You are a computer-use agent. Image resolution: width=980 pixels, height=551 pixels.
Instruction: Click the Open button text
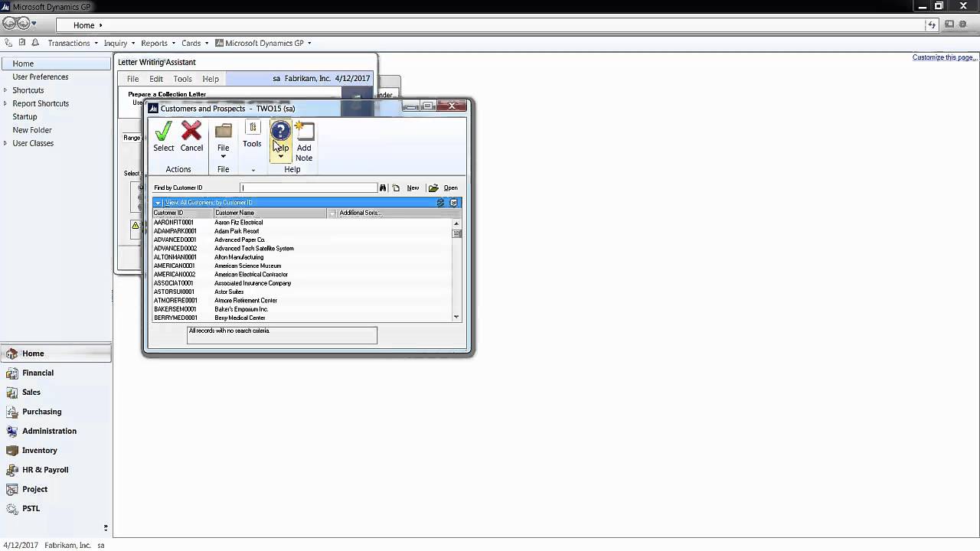(451, 187)
